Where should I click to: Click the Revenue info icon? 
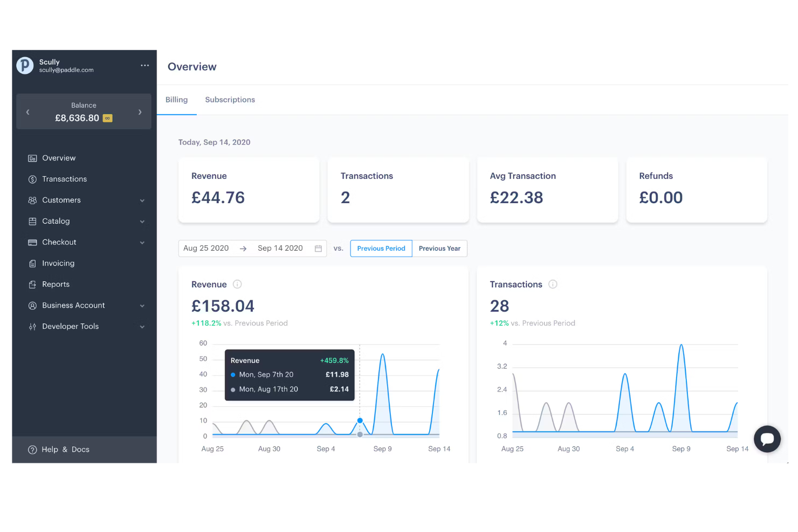pyautogui.click(x=237, y=285)
